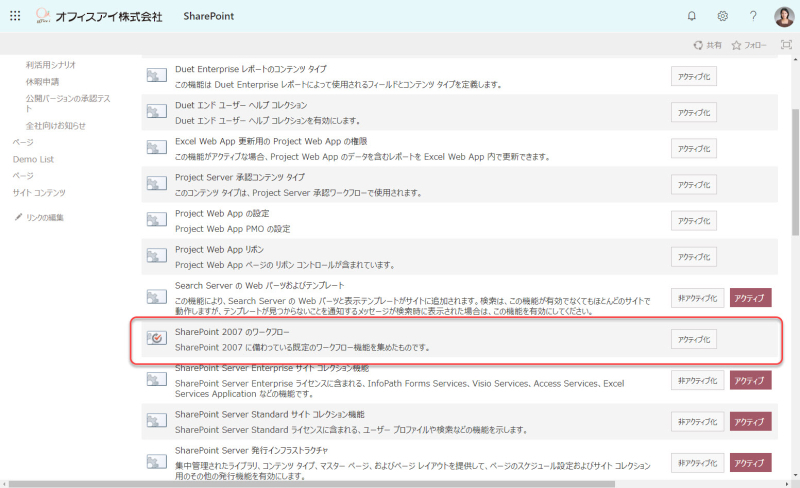Image resolution: width=800 pixels, height=488 pixels.
Task: Activate Duet Enterprise レポートのコンテンツ タイプ
Action: point(694,77)
